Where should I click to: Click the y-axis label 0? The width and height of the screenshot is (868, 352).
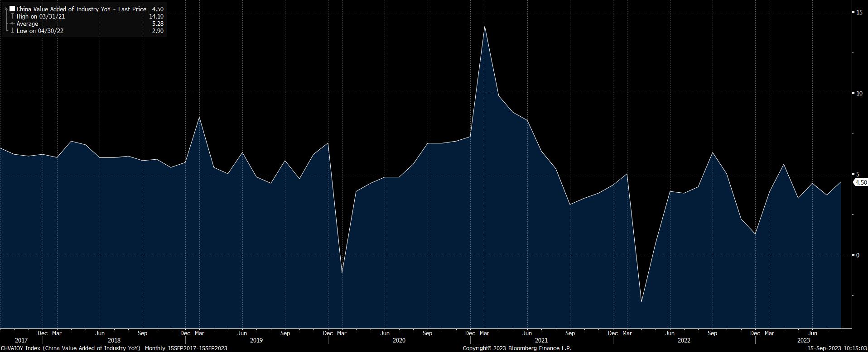(x=858, y=255)
